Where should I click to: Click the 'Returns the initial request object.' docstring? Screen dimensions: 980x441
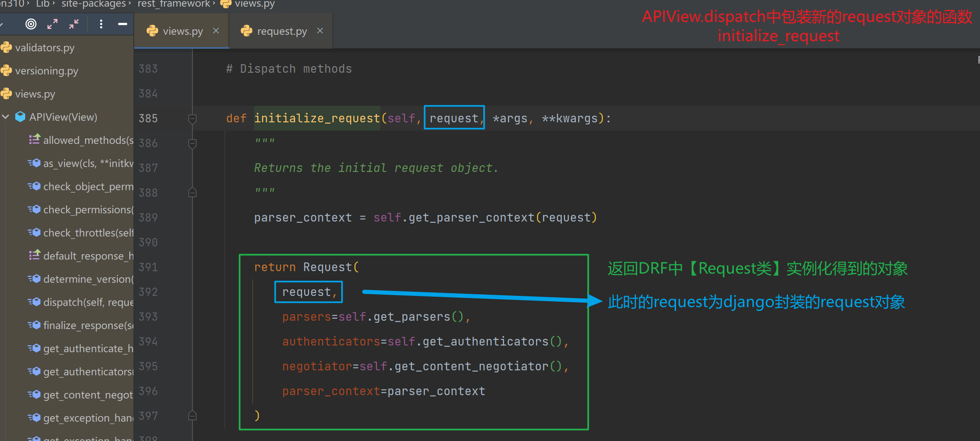click(x=376, y=168)
